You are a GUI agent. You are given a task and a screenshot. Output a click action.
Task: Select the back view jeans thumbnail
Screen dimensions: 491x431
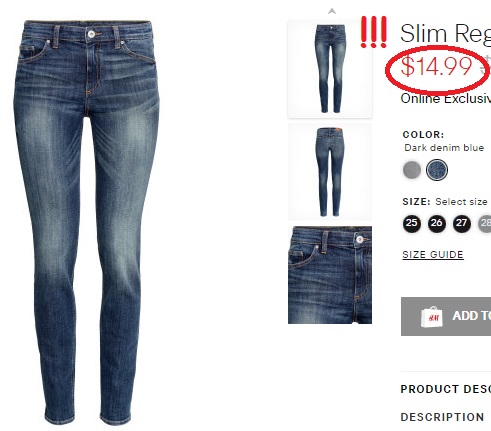(x=330, y=172)
